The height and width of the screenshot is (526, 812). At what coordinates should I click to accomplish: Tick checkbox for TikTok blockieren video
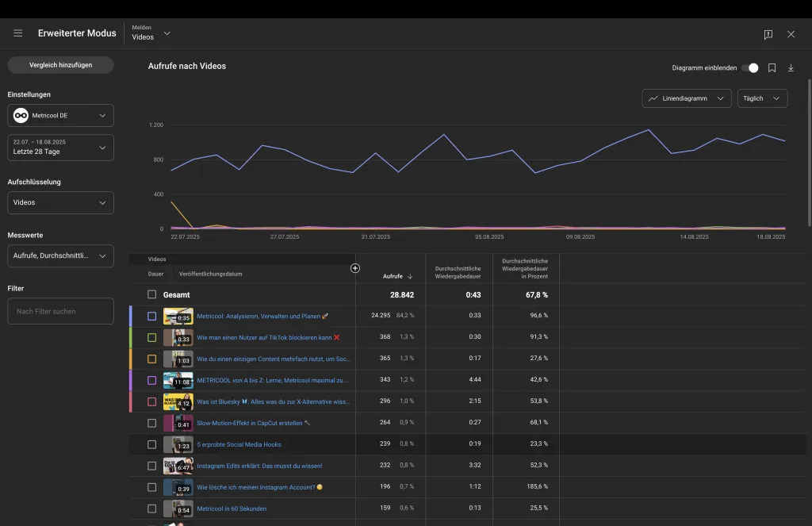[152, 337]
